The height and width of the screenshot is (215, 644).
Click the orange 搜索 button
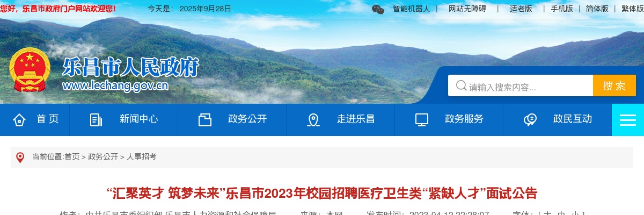[614, 85]
